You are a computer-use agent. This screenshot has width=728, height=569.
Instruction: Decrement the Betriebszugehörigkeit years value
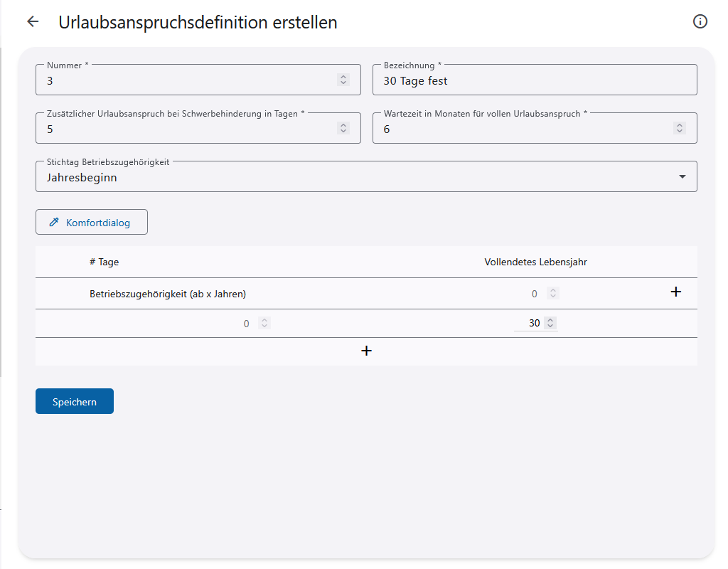point(553,295)
